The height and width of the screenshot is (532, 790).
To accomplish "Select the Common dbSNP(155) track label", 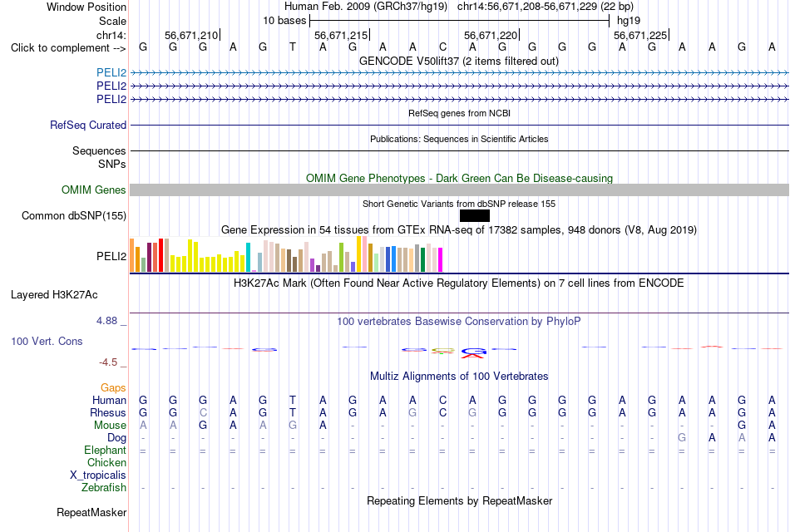I will point(74,215).
